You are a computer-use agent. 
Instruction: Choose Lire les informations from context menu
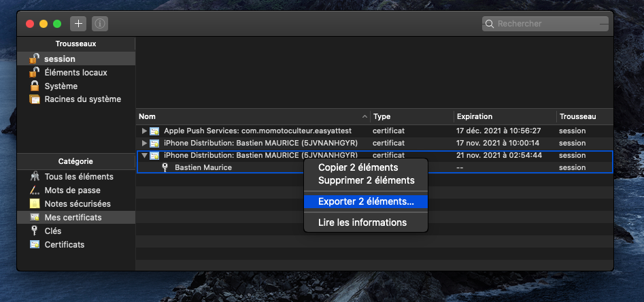366,222
